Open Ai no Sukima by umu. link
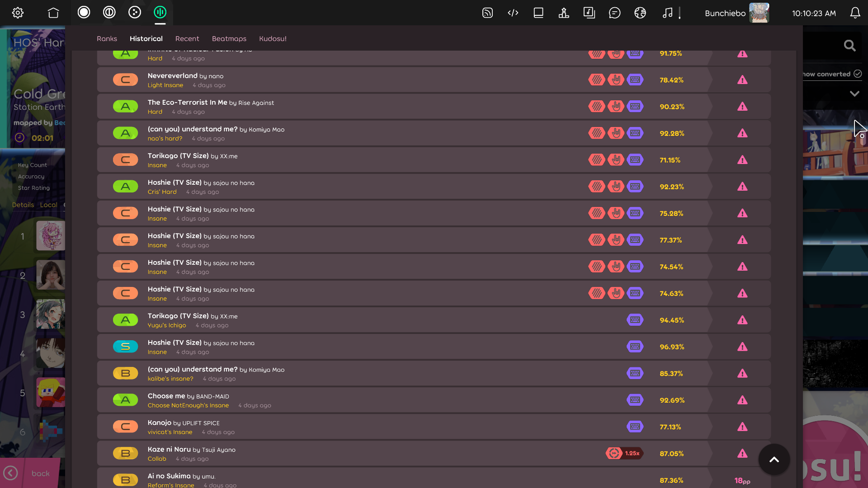The height and width of the screenshot is (488, 868). tap(181, 476)
